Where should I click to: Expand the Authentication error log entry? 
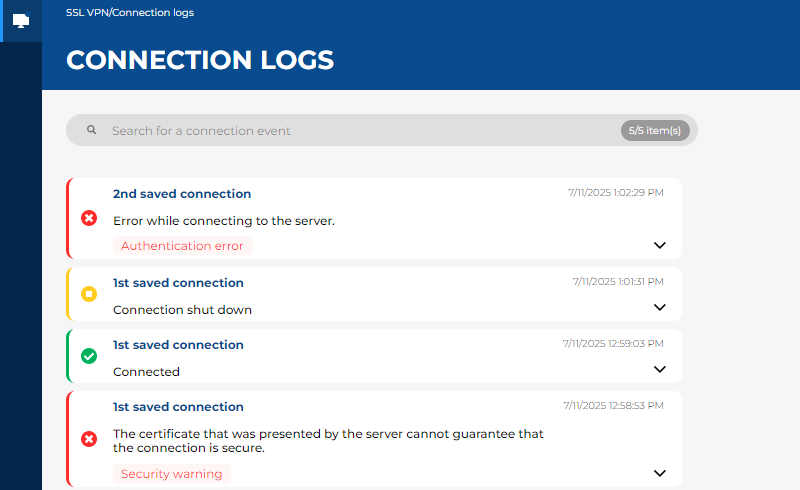coord(659,245)
